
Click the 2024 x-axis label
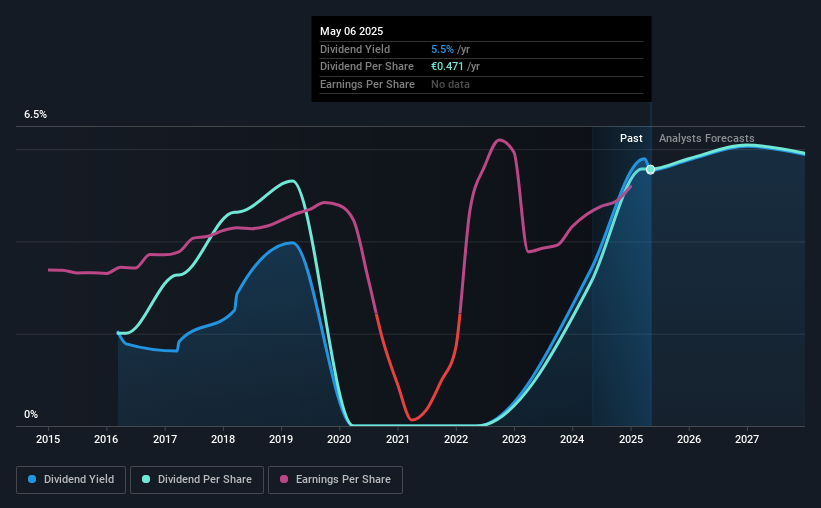coord(572,439)
